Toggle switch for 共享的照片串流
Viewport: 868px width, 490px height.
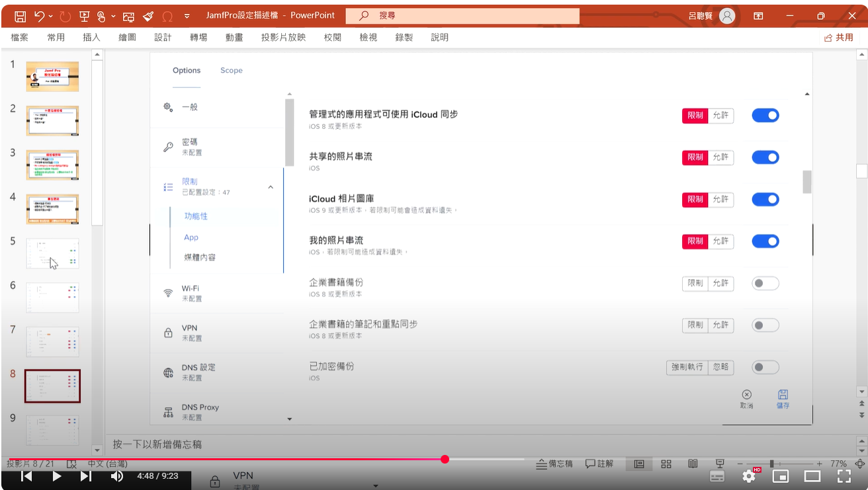pos(765,157)
